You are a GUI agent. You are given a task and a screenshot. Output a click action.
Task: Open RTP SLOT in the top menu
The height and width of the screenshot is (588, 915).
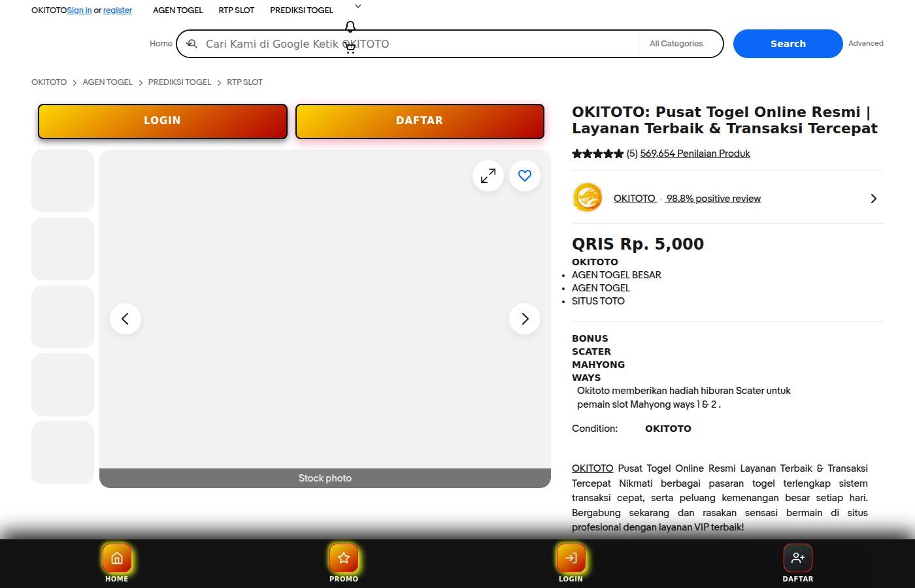click(x=237, y=10)
